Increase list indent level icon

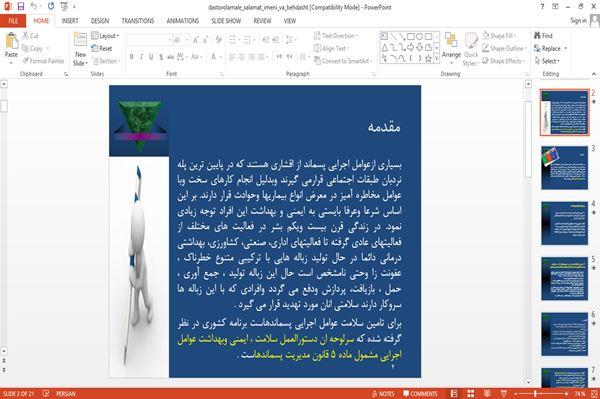[x=276, y=40]
